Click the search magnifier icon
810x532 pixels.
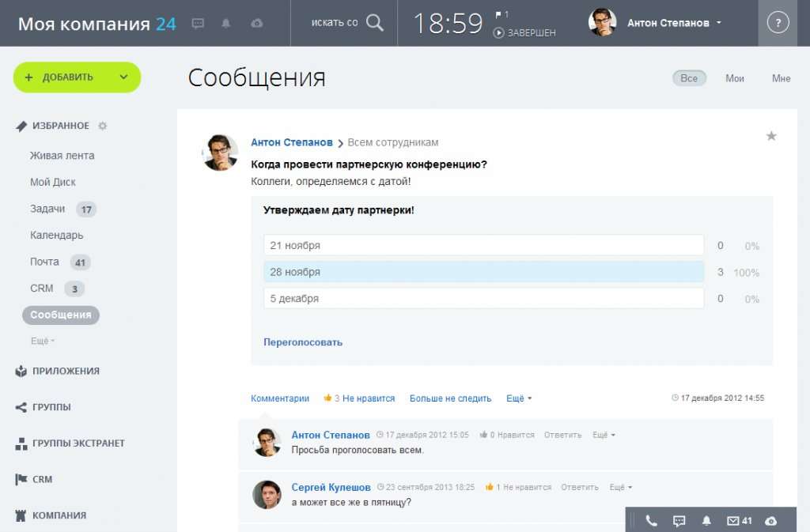click(x=374, y=23)
